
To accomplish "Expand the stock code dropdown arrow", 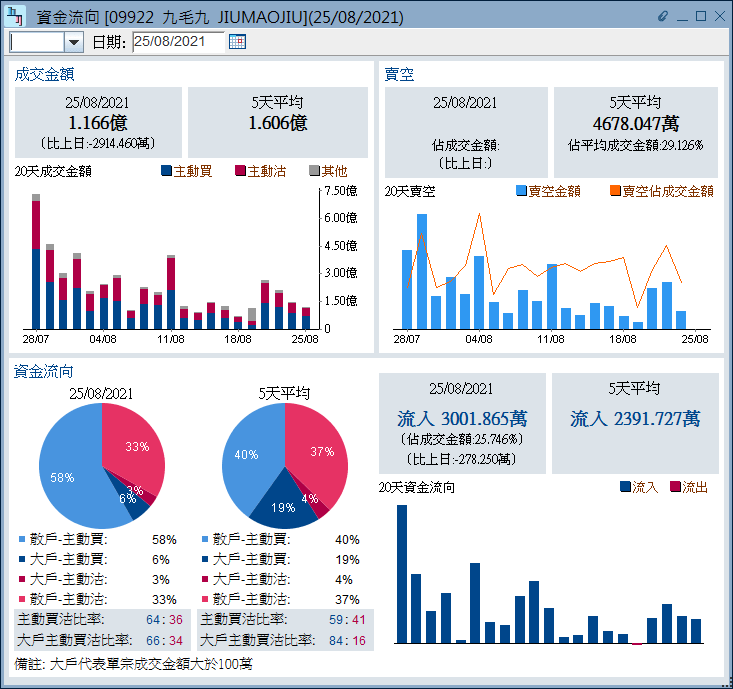I will [73, 42].
